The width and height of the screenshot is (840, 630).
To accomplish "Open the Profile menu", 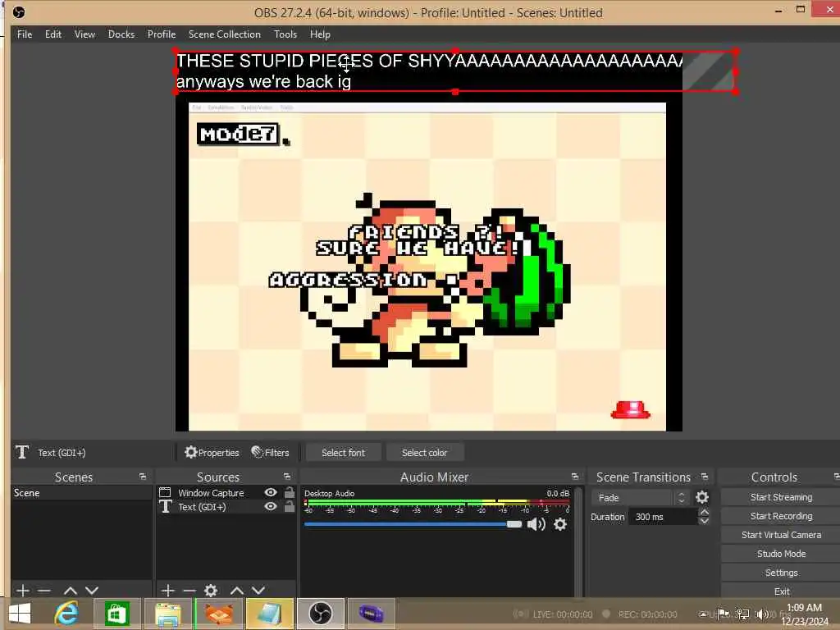I will pyautogui.click(x=162, y=34).
